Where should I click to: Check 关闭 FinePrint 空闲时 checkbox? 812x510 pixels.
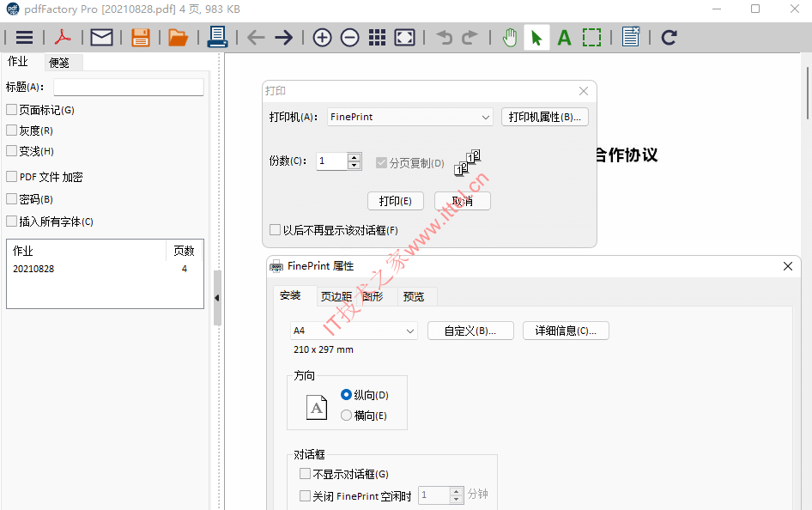pos(305,496)
